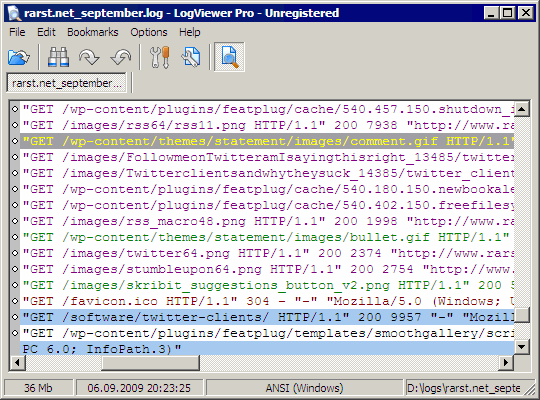Open the Edit menu
540x400 pixels.
[46, 32]
